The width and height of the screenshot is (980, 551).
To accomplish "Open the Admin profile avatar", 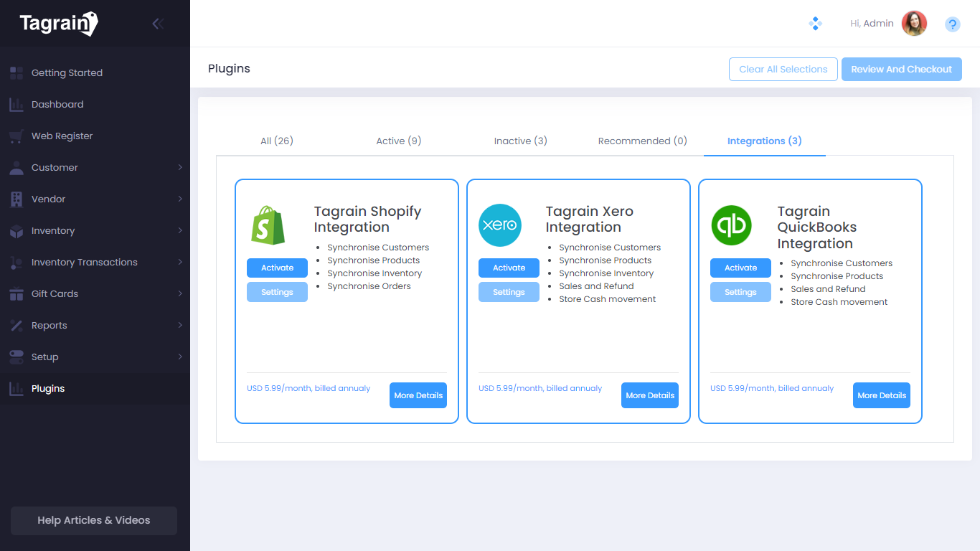I will point(914,24).
